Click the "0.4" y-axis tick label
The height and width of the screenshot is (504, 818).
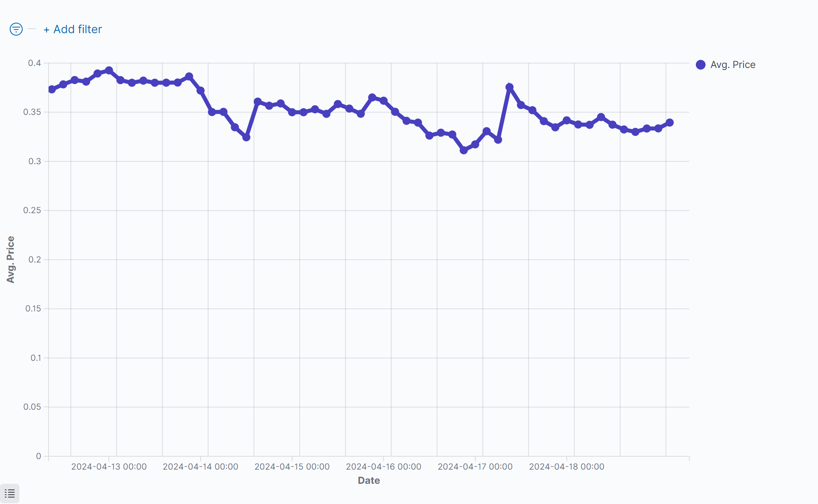[34, 63]
